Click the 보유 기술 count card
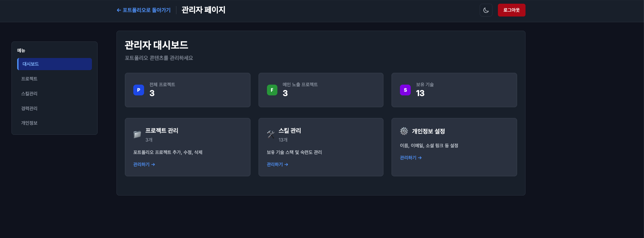644x238 pixels. (x=454, y=90)
